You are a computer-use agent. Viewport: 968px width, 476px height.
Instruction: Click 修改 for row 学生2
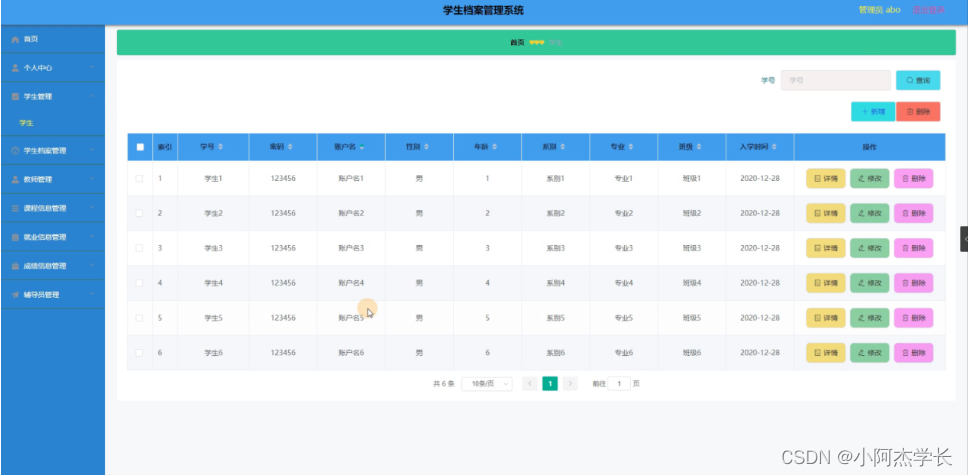pyautogui.click(x=869, y=213)
